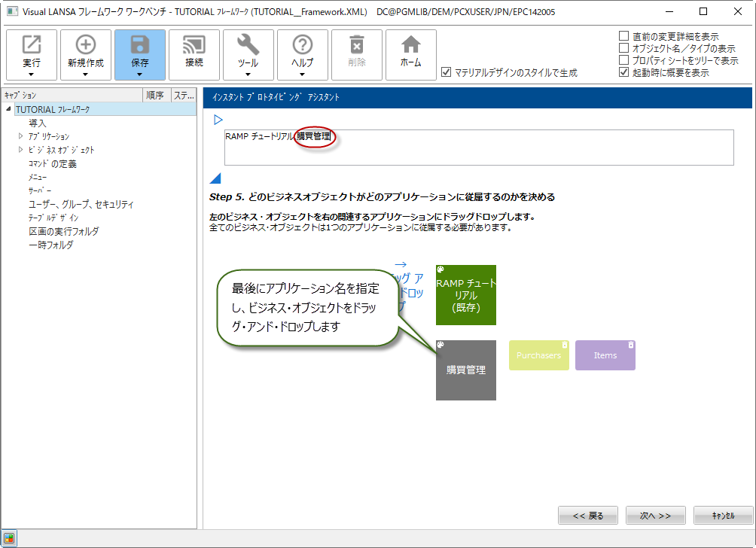The image size is (756, 548).
Task: Select 導入 in the tree
Action: point(37,123)
